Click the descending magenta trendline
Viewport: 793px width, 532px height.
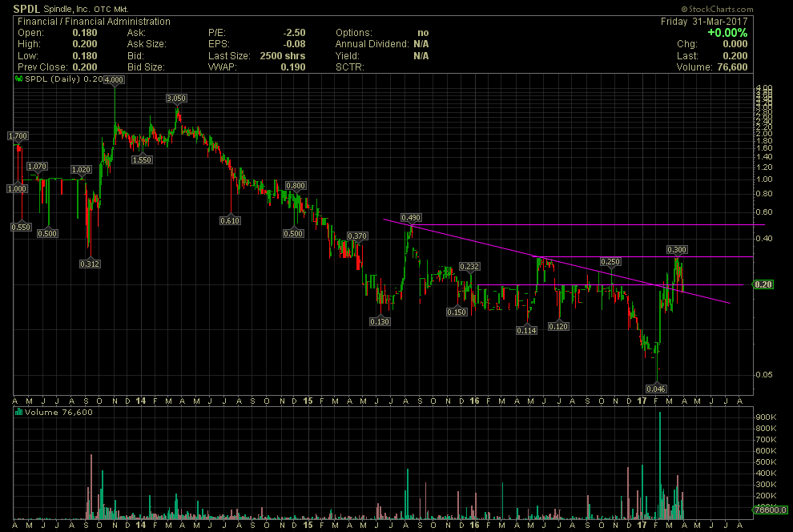[557, 263]
